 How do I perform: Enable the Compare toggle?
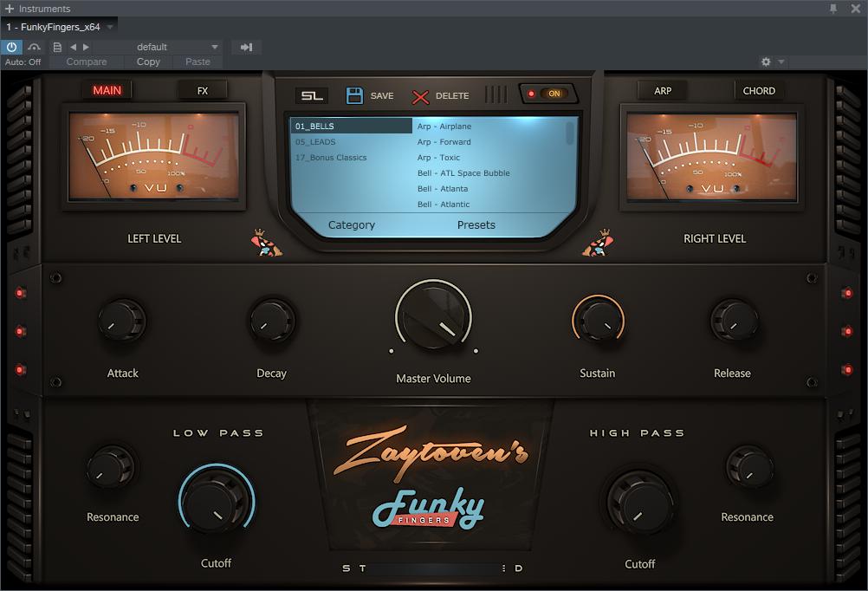coord(86,62)
